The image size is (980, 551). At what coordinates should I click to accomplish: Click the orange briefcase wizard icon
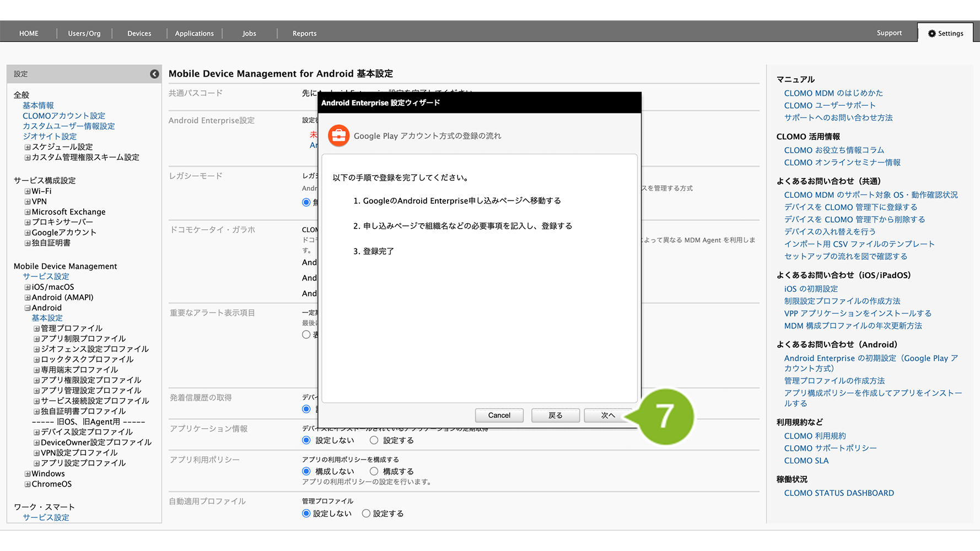[x=338, y=136]
